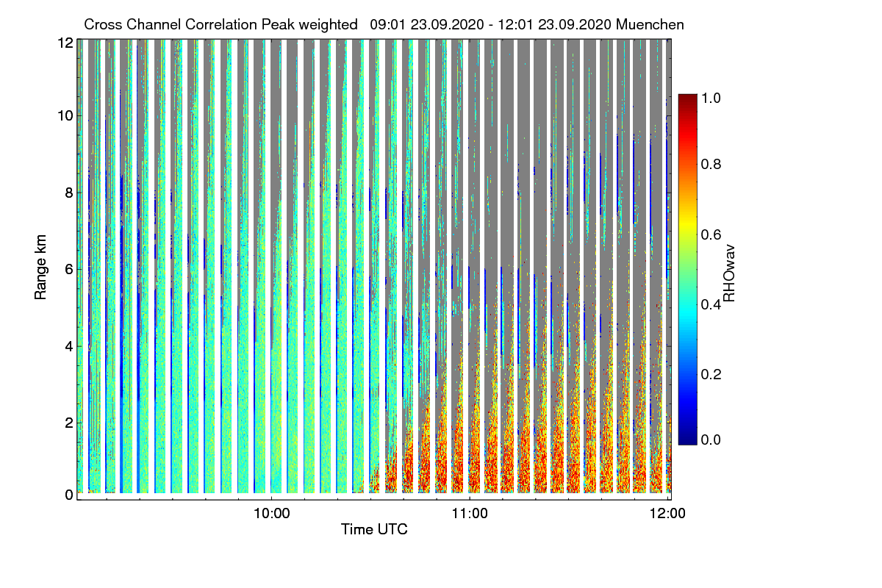The image size is (882, 588).
Task: Click the 'Range km' y-axis label
Action: [x=40, y=268]
